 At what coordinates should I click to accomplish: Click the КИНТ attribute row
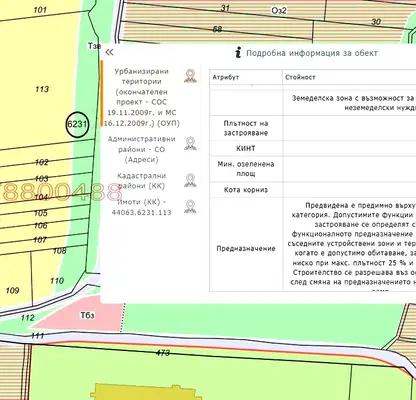click(246, 148)
